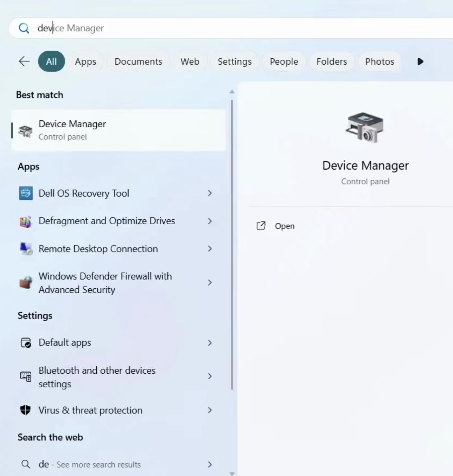The height and width of the screenshot is (476, 453).
Task: Click the results list scroll down arrow
Action: [232, 474]
